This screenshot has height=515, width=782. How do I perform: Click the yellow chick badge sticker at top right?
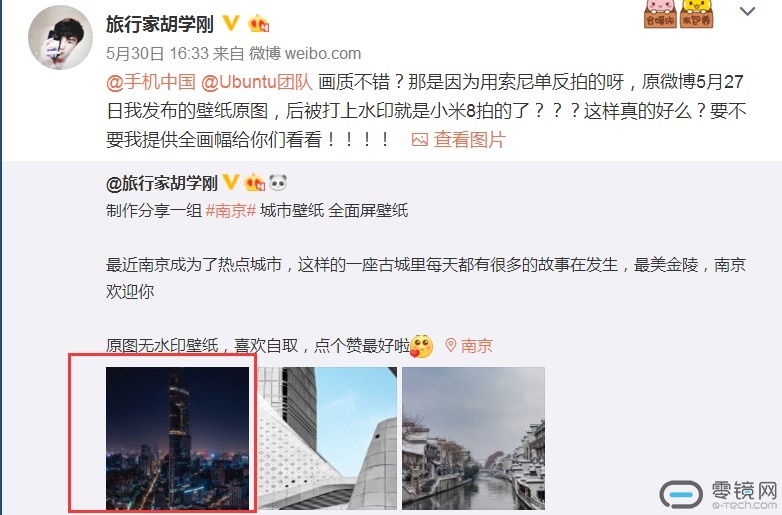[696, 13]
